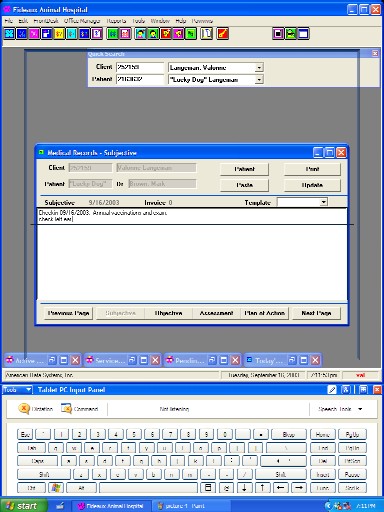The width and height of the screenshot is (384, 512).
Task: Tap the Home key on on-screen keyboard
Action: click(323, 435)
